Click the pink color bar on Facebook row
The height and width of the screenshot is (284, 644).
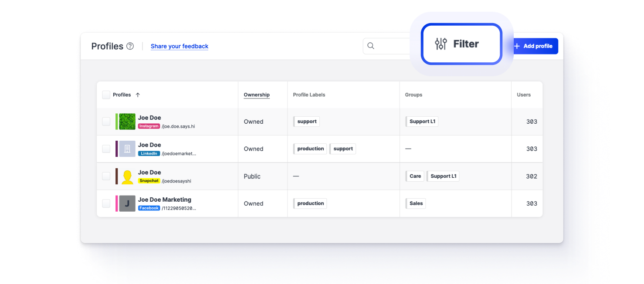click(116, 203)
